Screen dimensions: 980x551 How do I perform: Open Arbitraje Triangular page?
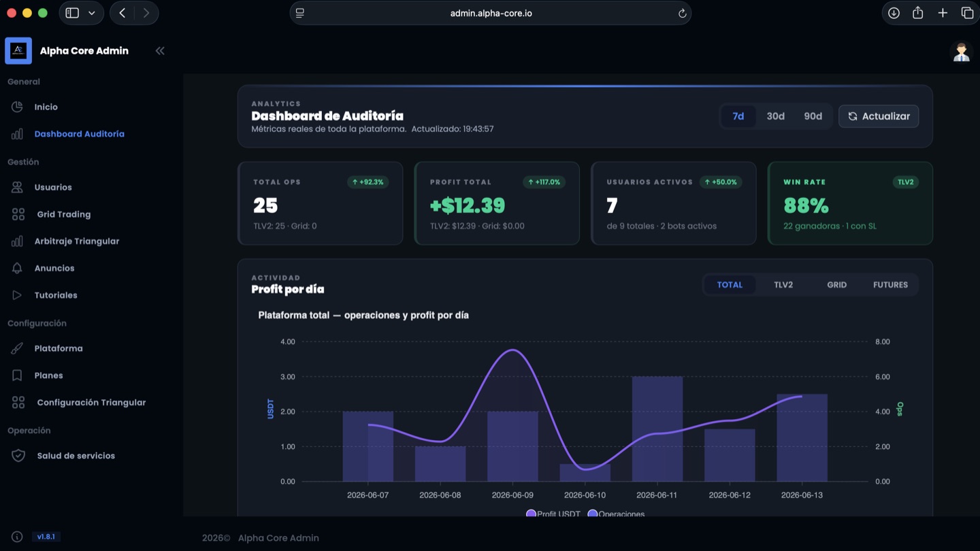pos(77,241)
